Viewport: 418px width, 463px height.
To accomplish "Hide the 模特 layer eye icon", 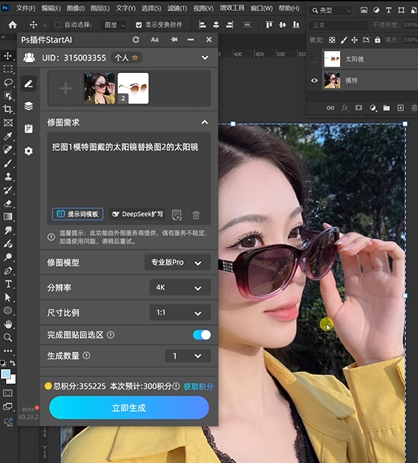I will tap(314, 80).
